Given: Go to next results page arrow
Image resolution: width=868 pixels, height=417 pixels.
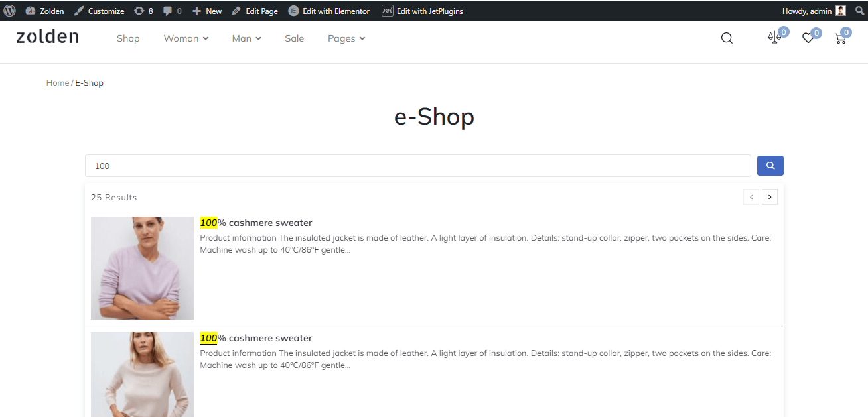Looking at the screenshot, I should (x=770, y=197).
